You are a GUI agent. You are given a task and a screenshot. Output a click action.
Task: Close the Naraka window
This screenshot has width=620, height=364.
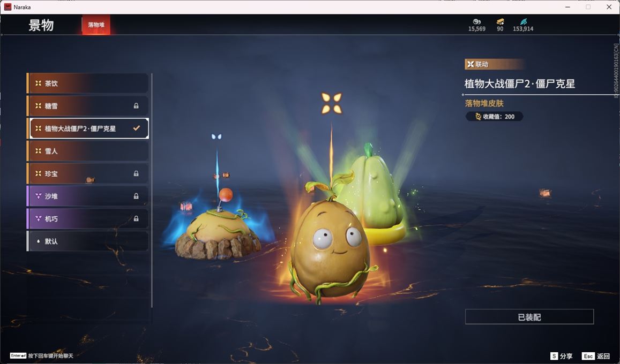coord(609,7)
